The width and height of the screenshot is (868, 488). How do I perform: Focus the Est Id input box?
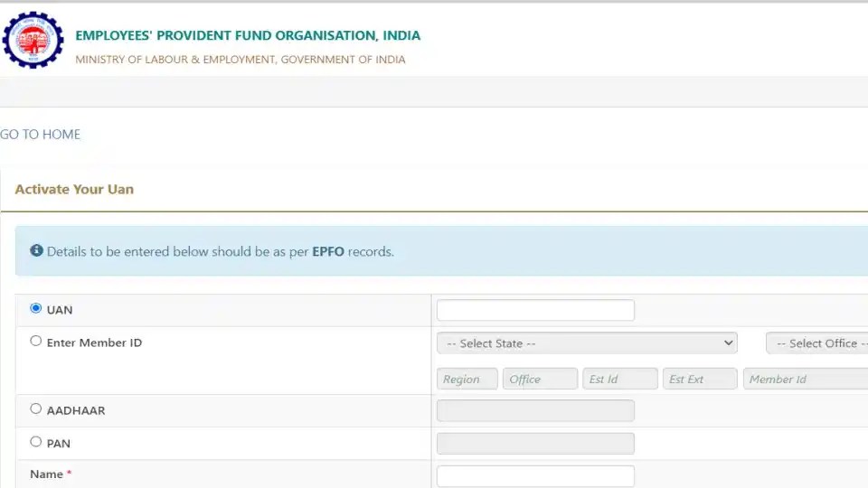(620, 379)
